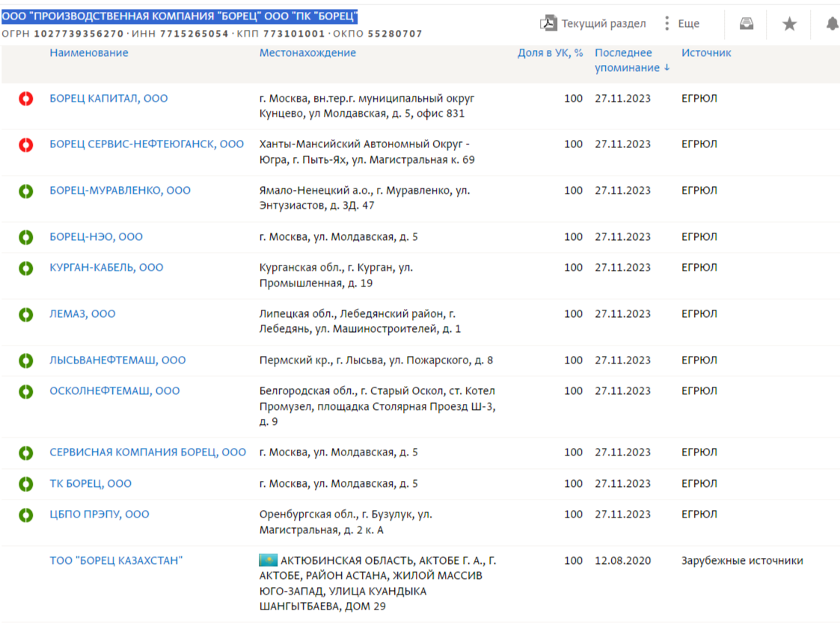Export current section to PDF
This screenshot has width=840, height=626.
592,24
